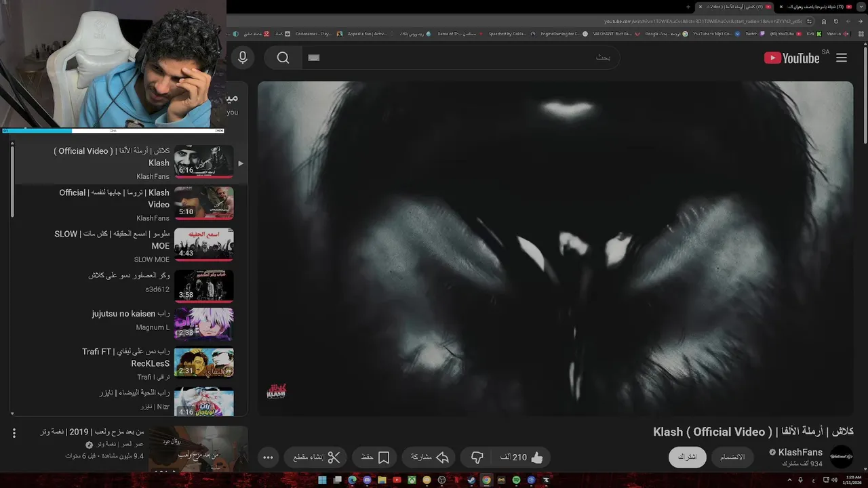Image resolution: width=868 pixels, height=488 pixels.
Task: Open Discord from the taskbar
Action: (367, 480)
